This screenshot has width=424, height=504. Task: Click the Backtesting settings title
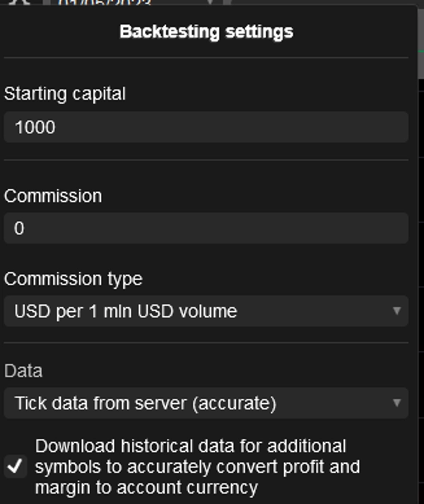[x=206, y=32]
